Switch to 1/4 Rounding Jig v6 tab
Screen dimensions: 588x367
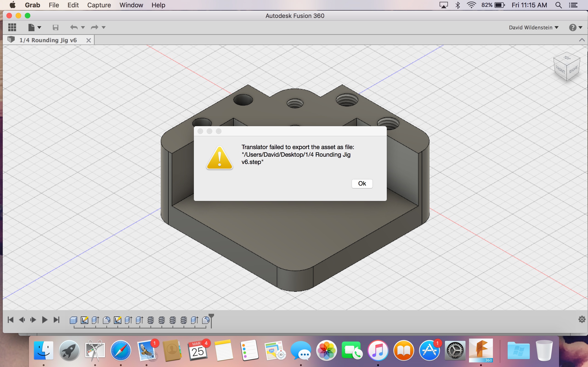point(48,40)
